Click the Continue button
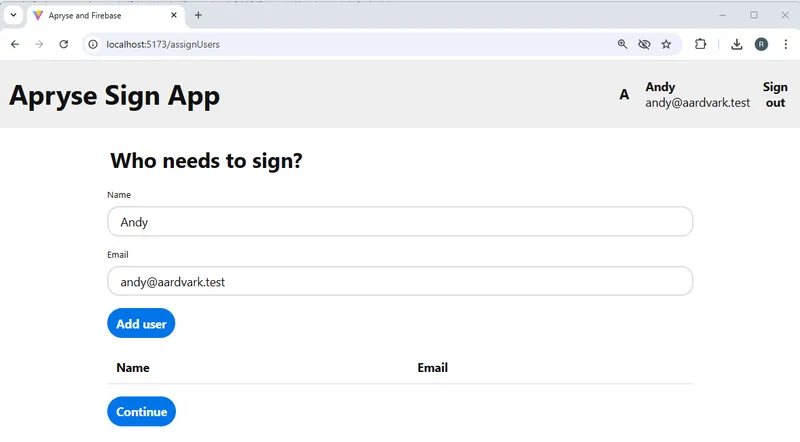 coord(141,411)
